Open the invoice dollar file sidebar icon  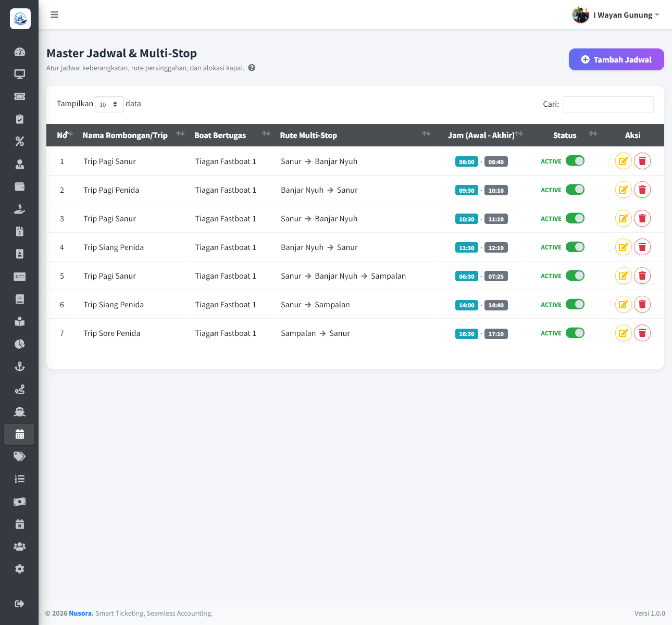pyautogui.click(x=19, y=231)
